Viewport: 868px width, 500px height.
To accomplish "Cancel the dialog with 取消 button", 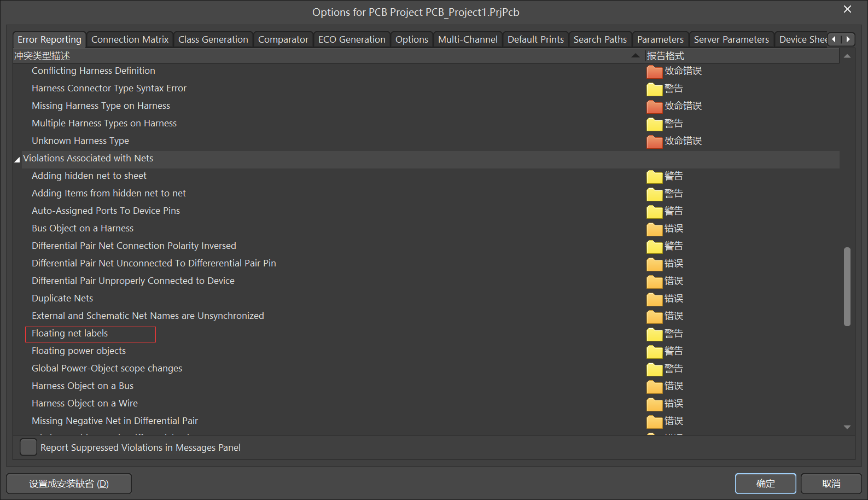I will tap(831, 484).
